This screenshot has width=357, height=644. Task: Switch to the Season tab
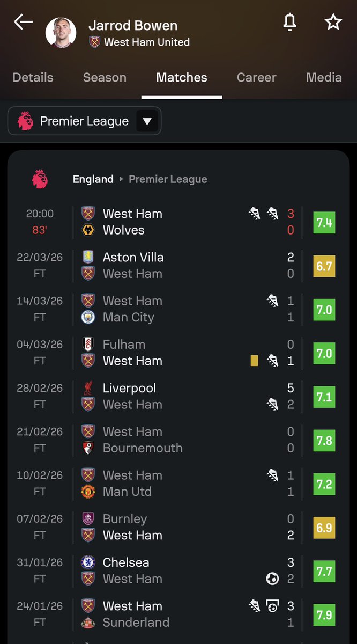coord(105,77)
